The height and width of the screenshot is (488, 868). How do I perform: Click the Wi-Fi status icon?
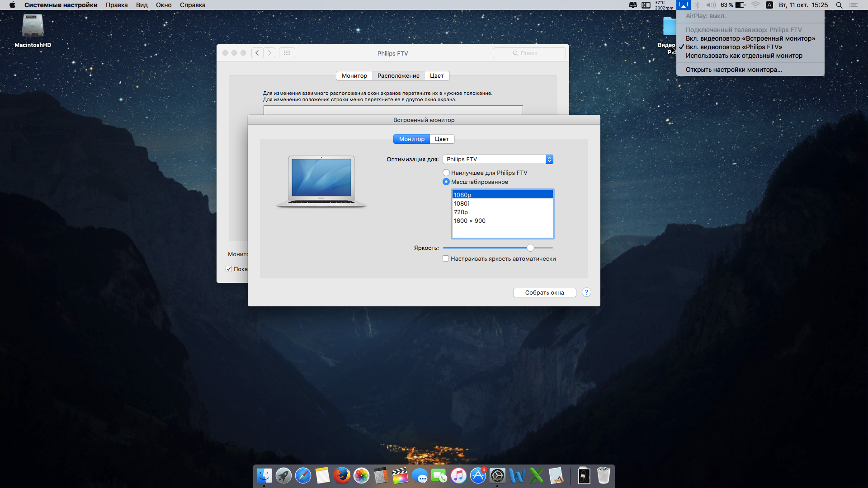click(x=755, y=5)
